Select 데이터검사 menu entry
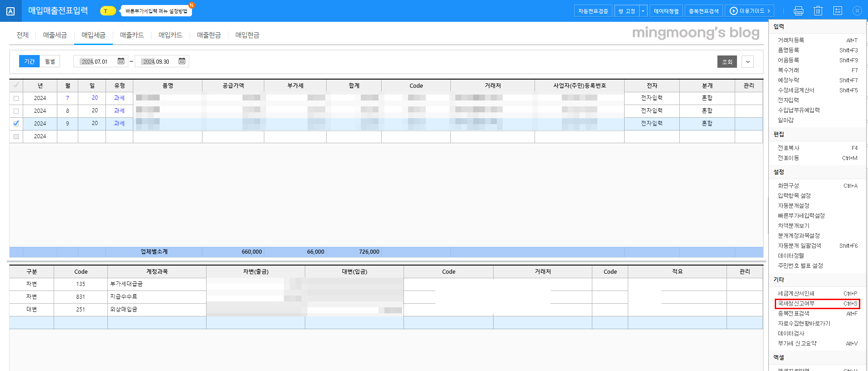The width and height of the screenshot is (868, 371). pos(791,334)
